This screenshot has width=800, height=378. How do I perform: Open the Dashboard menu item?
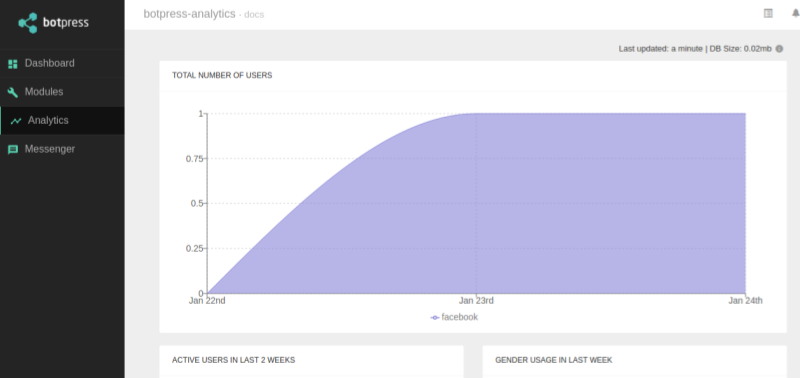click(62, 63)
